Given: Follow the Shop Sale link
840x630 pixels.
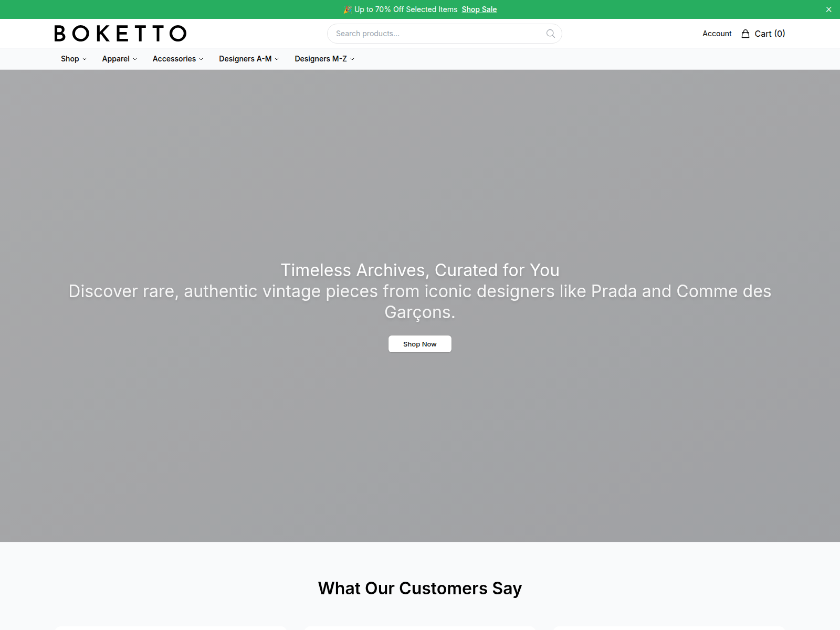Looking at the screenshot, I should point(479,9).
